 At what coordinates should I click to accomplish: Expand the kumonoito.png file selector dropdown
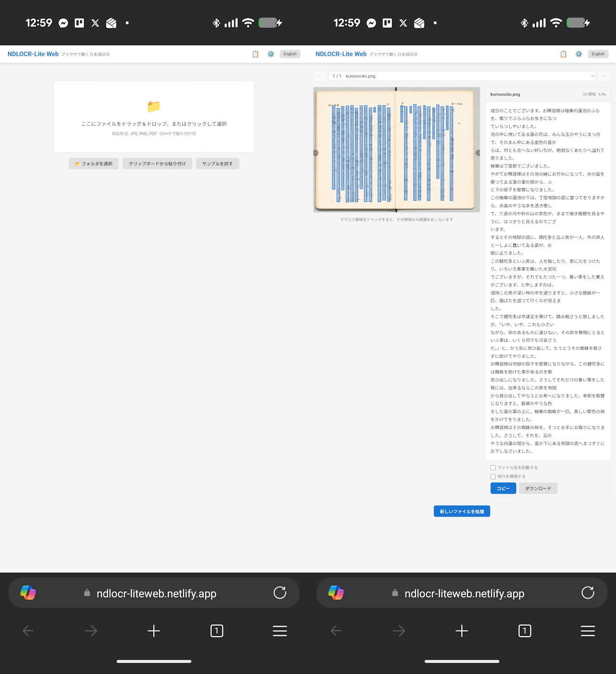coord(462,76)
